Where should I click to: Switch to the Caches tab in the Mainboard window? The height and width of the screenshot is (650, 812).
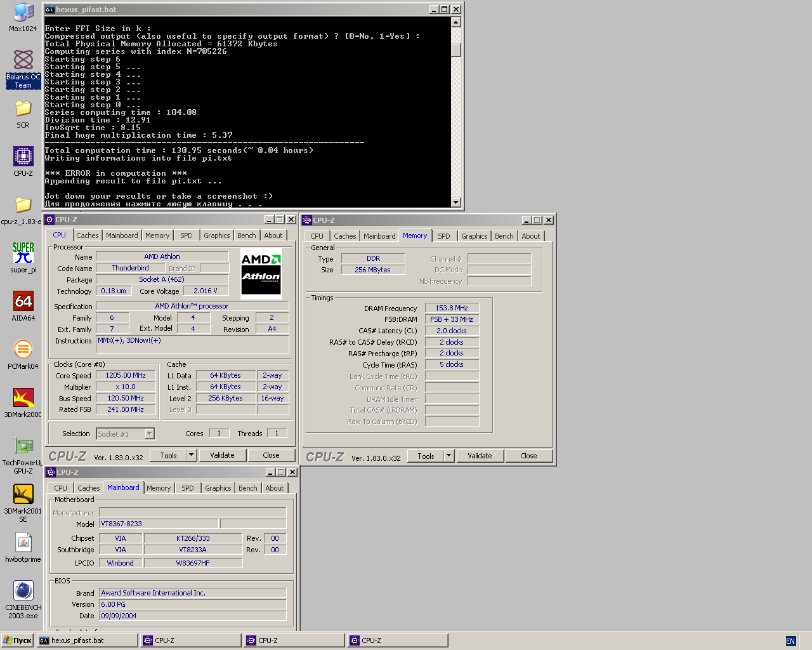pyautogui.click(x=89, y=488)
